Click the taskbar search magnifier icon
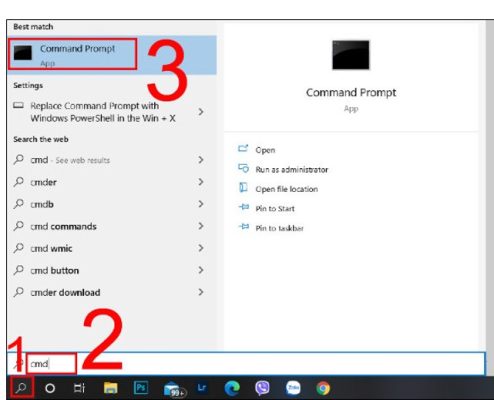 click(21, 388)
